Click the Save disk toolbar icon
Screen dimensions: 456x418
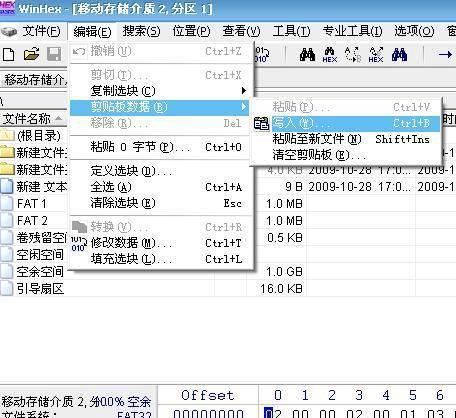[x=54, y=54]
